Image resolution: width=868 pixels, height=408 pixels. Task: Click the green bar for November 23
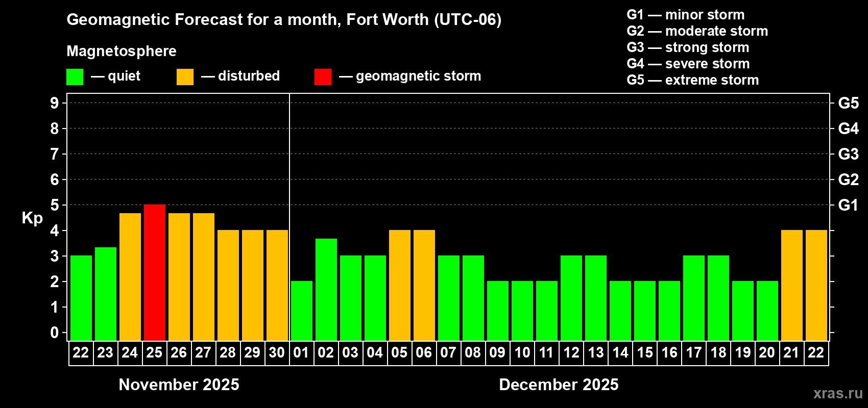click(105, 294)
